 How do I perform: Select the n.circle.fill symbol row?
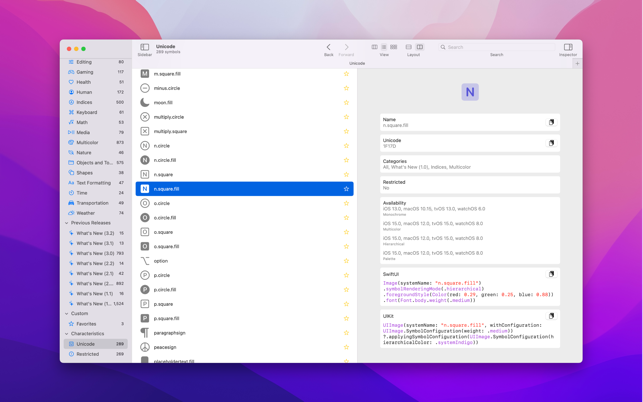pos(244,160)
